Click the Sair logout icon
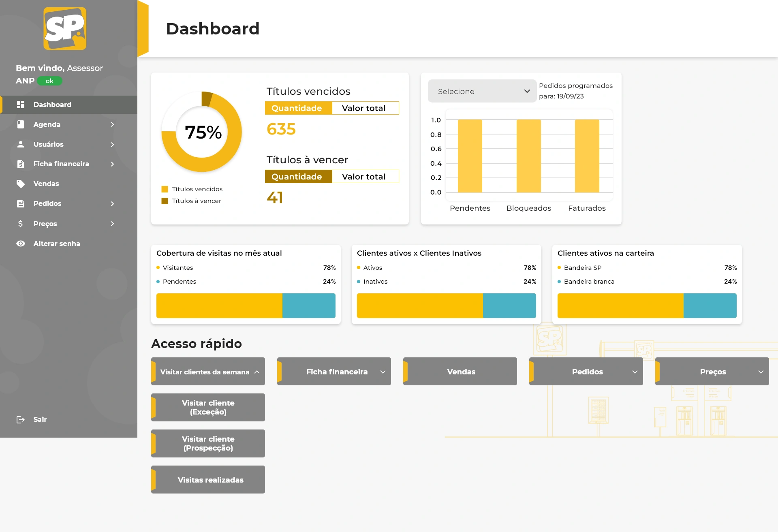This screenshot has width=778, height=532. [21, 420]
